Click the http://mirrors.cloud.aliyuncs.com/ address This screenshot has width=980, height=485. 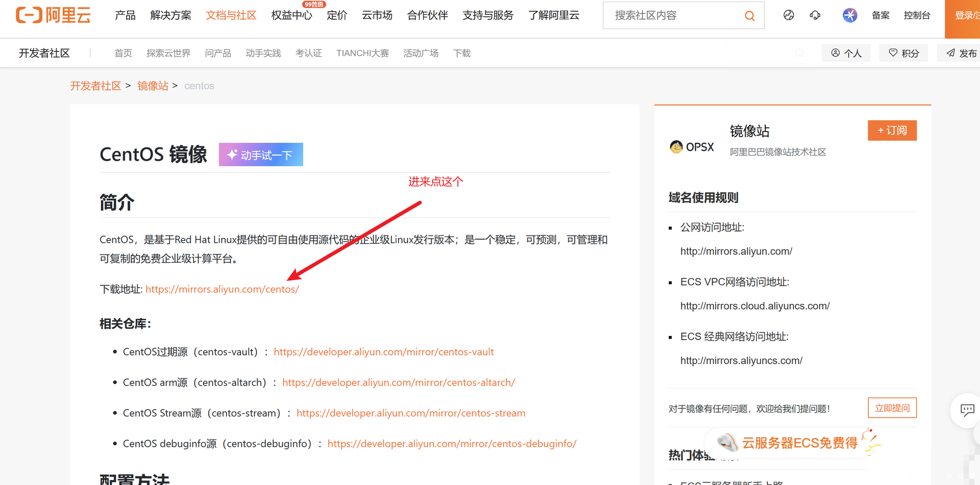[755, 306]
